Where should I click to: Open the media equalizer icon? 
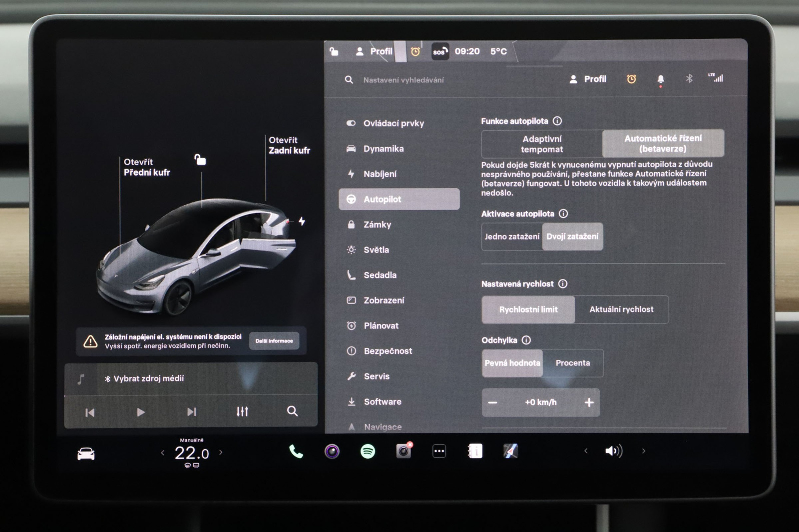tap(242, 412)
